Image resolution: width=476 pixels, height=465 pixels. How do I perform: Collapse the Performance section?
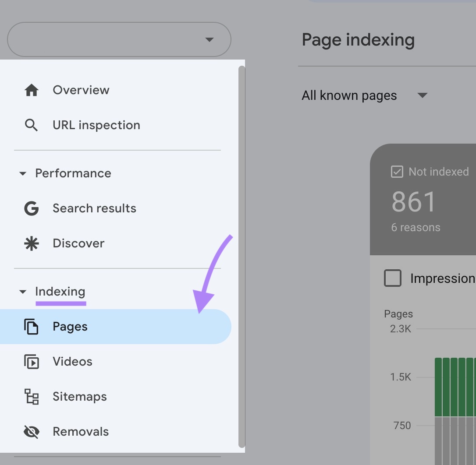point(23,173)
